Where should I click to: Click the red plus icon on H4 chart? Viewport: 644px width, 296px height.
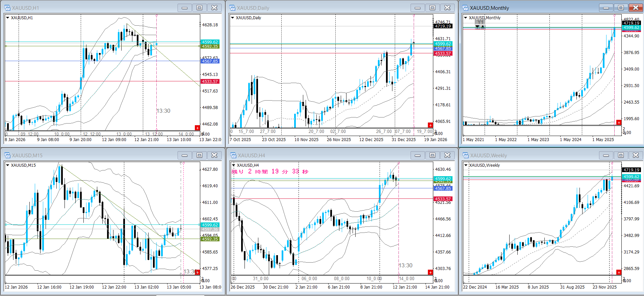430,272
